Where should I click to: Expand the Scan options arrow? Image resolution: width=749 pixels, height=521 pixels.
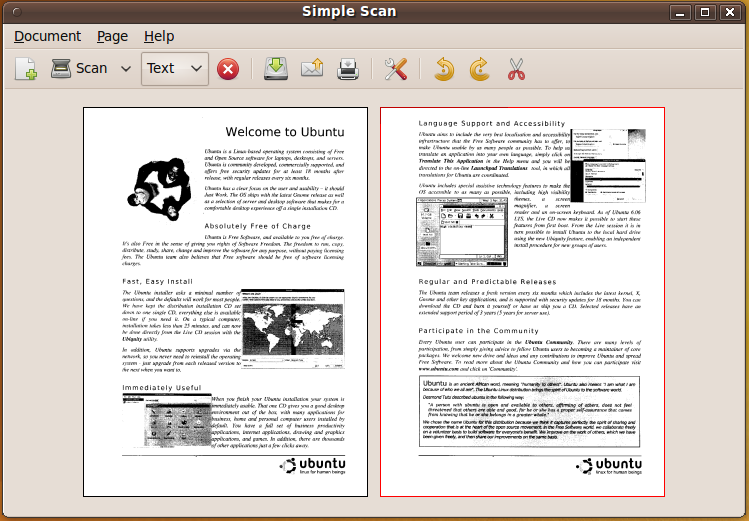coord(126,69)
